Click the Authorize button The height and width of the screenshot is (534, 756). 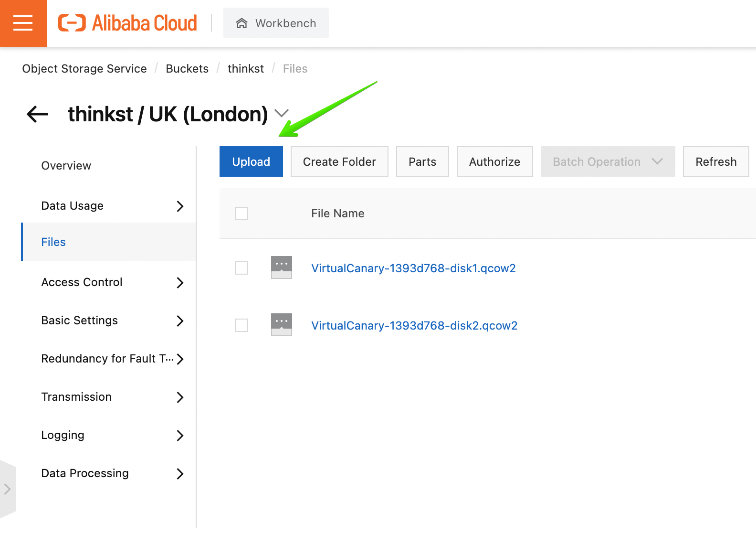coord(494,161)
